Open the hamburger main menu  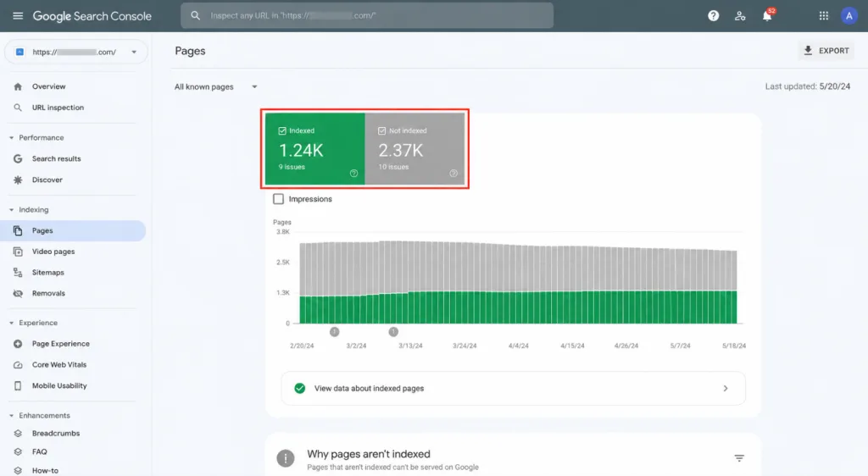(x=18, y=15)
